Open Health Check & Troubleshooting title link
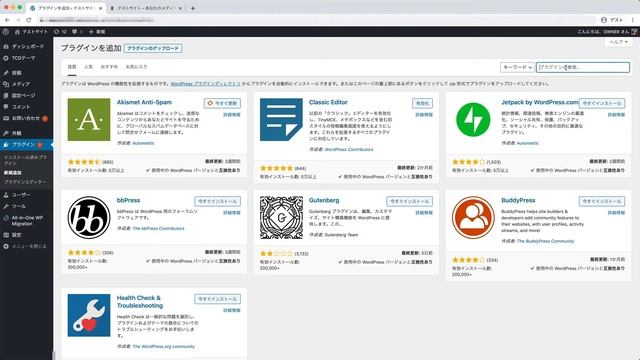Viewport: 640px width, 360px height. [x=140, y=302]
